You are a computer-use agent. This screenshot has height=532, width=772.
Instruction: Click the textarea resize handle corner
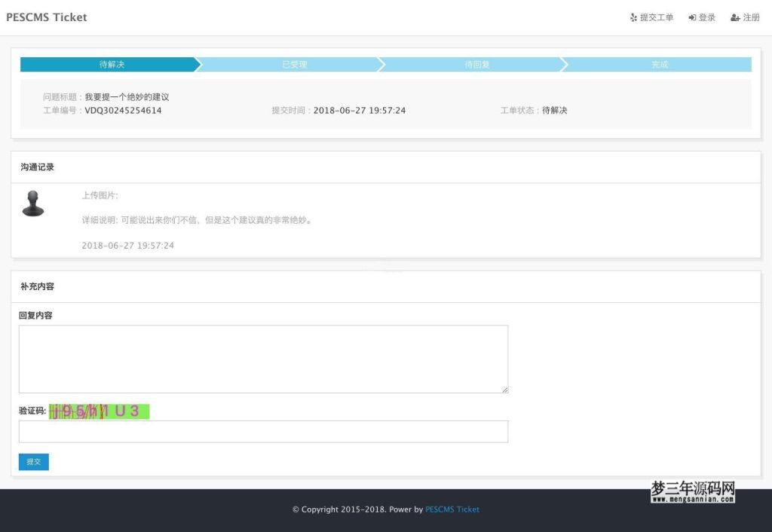pos(504,390)
